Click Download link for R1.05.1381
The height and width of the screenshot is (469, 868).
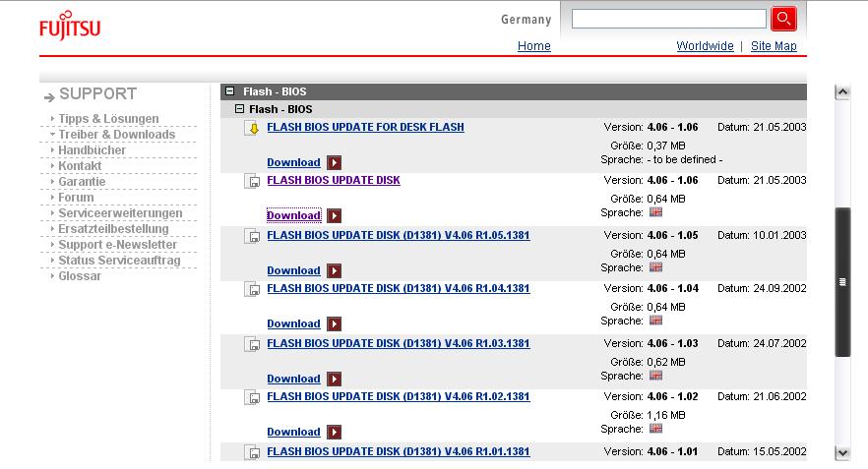[293, 270]
